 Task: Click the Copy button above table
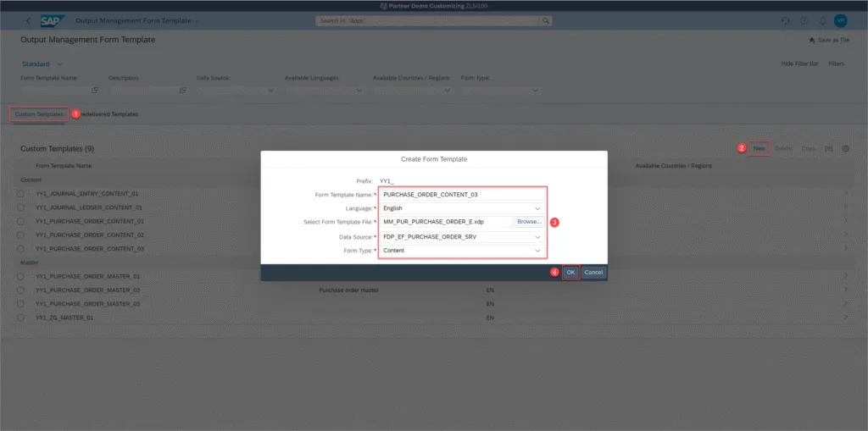808,148
